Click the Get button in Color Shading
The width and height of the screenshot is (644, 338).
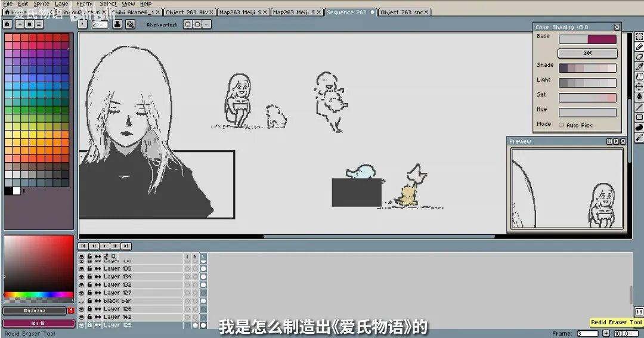click(587, 53)
